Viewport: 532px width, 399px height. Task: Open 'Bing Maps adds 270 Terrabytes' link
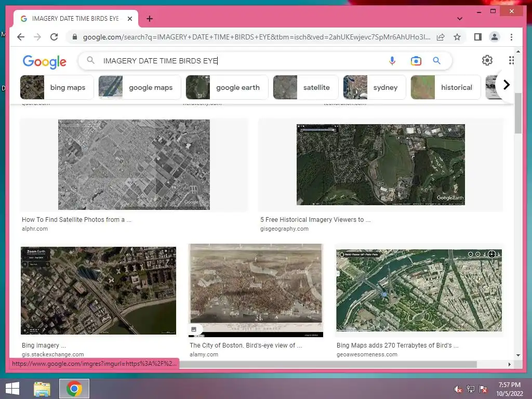click(x=397, y=345)
